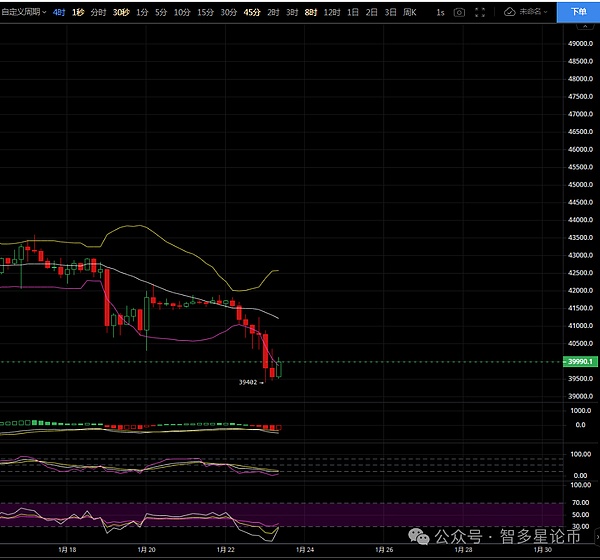Select the 12时 timeframe
Screen dimensions: 600x560
[x=331, y=12]
